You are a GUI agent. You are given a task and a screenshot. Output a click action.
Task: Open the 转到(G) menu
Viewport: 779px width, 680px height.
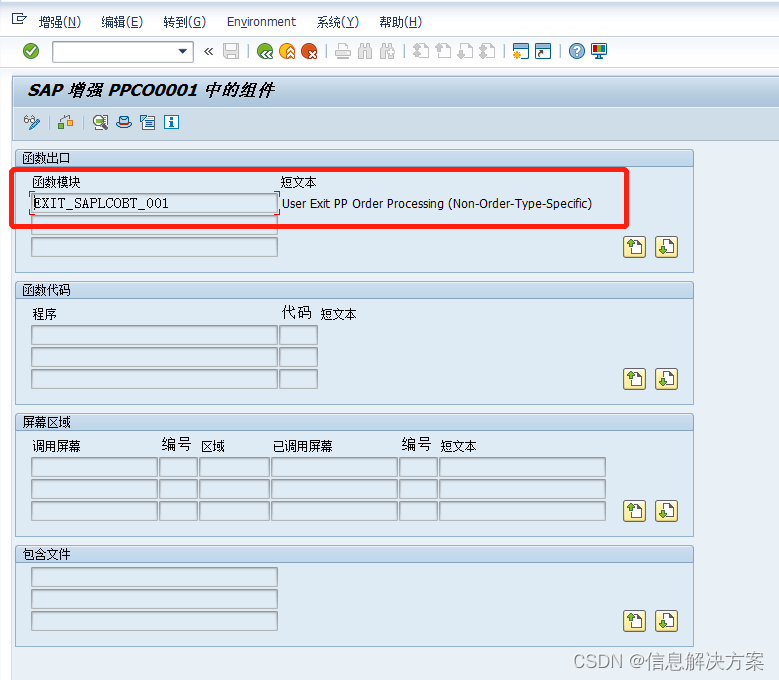click(x=184, y=22)
